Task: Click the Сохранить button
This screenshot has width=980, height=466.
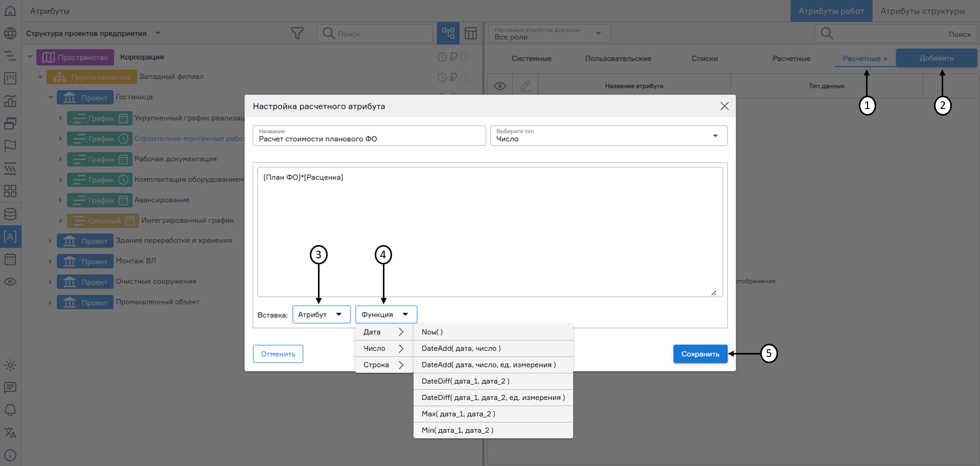Action: point(700,354)
